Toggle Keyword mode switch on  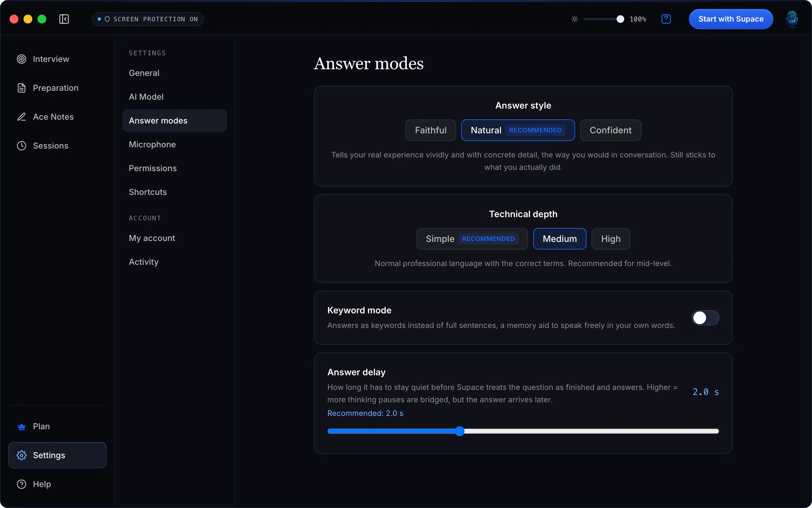click(x=705, y=318)
